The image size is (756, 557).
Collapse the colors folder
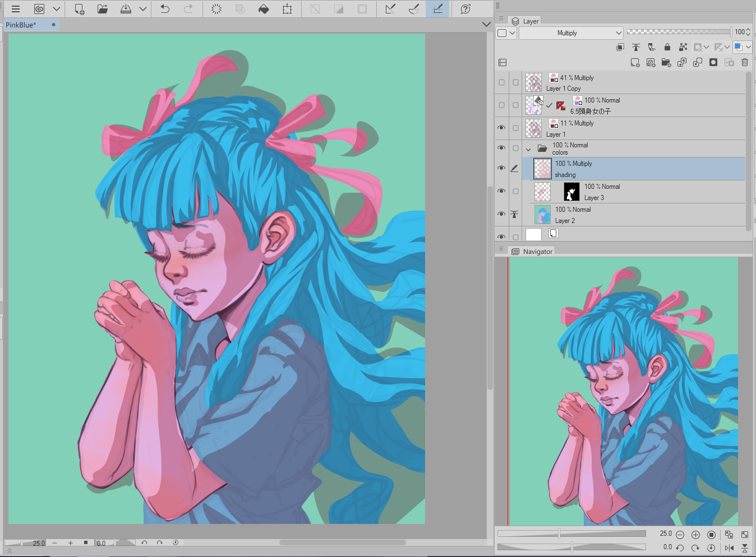coord(528,149)
